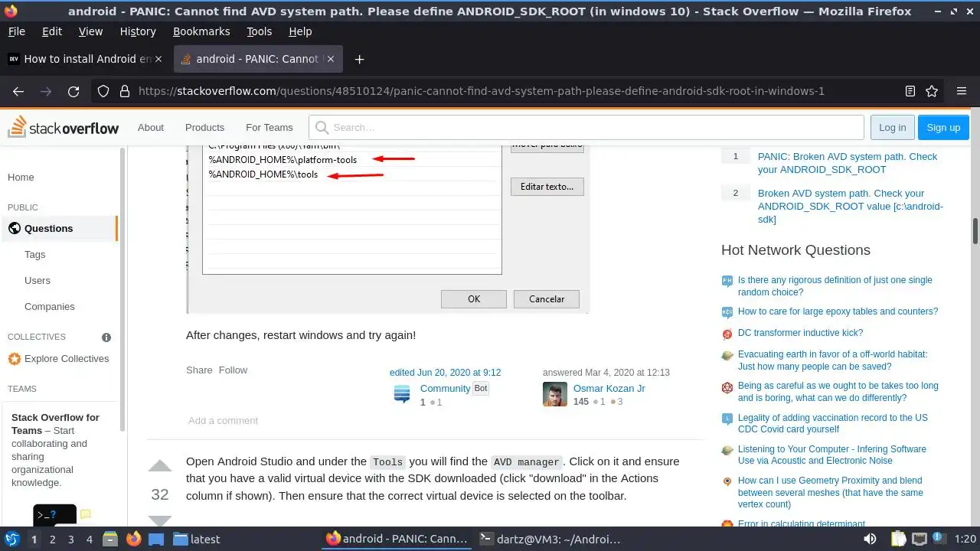Show site security padlock info

[x=125, y=91]
